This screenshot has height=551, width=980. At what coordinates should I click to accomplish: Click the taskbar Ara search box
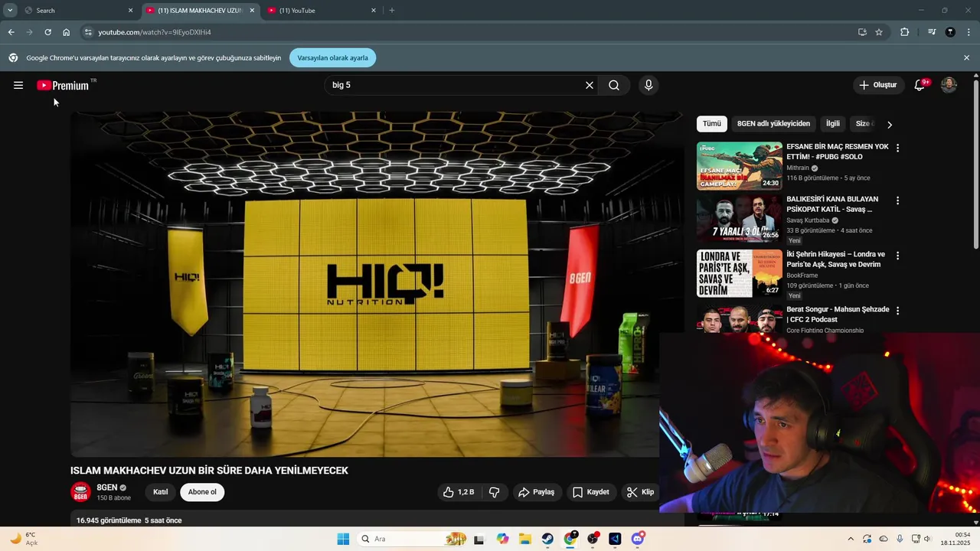coord(413,539)
